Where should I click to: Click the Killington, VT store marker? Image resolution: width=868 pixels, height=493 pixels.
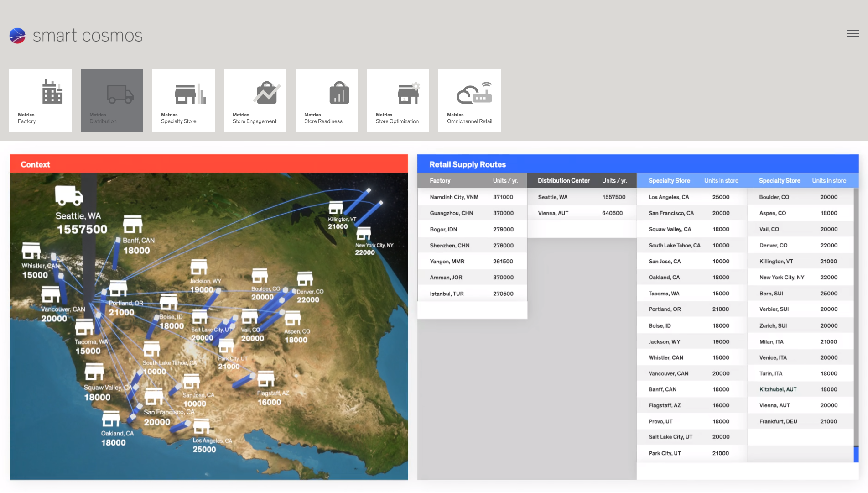(336, 208)
